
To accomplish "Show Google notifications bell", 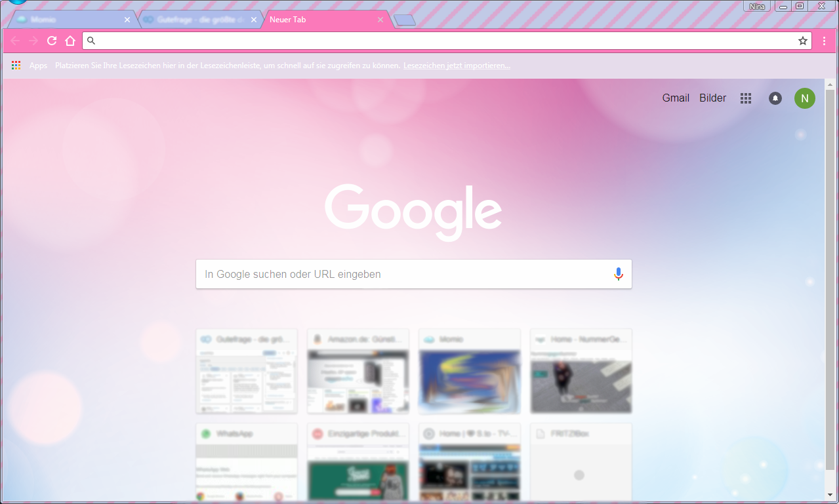I will tap(775, 98).
